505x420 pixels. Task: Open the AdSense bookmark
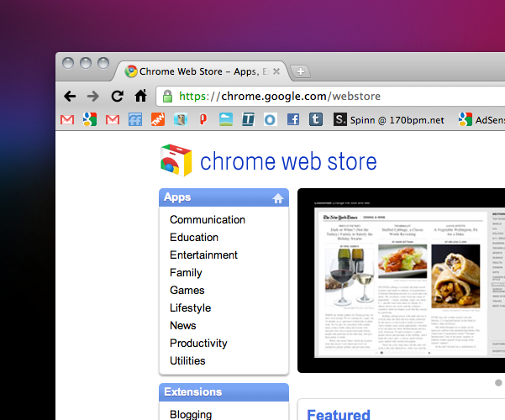tap(481, 120)
